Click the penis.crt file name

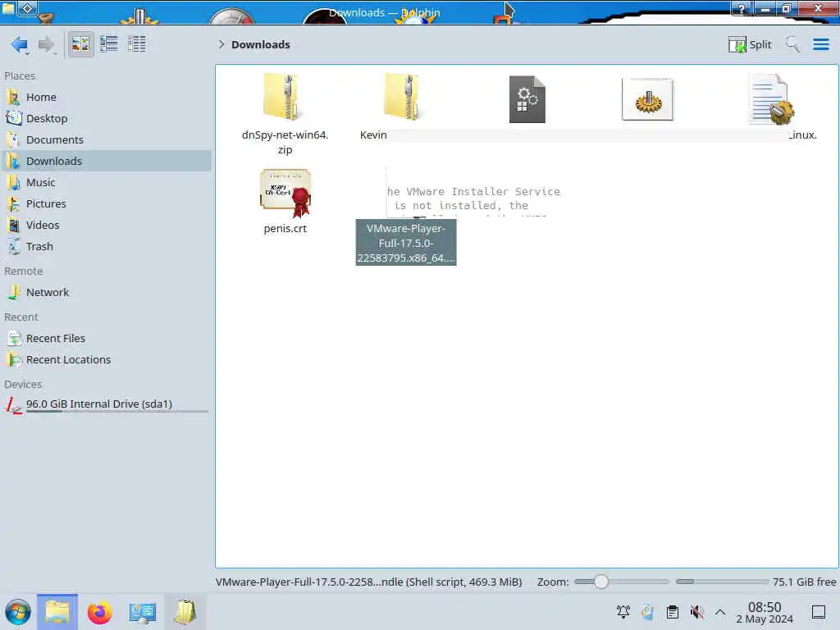click(x=285, y=229)
